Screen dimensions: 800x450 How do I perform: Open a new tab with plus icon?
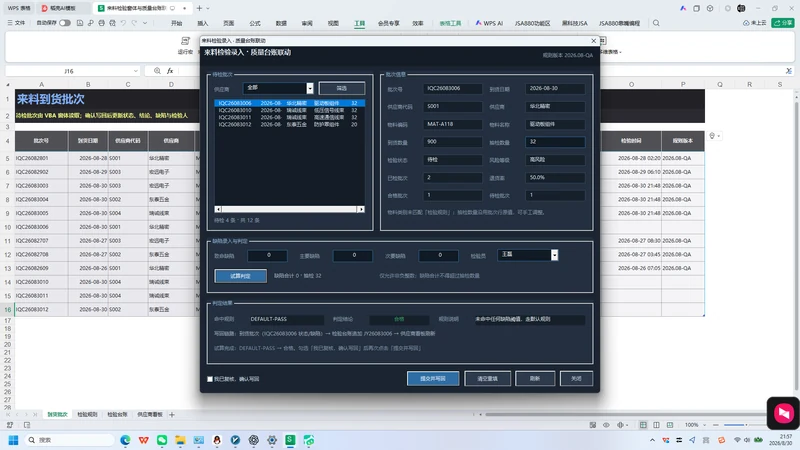point(199,8)
